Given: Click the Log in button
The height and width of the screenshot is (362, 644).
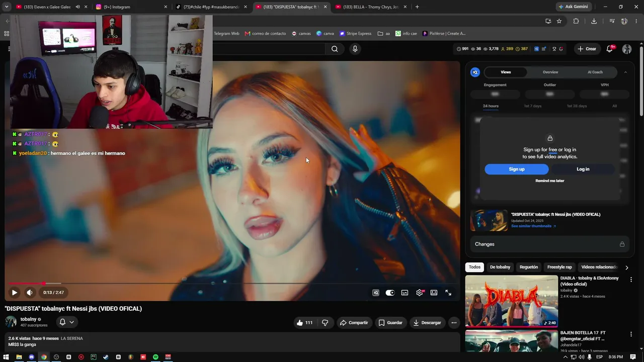Looking at the screenshot, I should point(583,169).
